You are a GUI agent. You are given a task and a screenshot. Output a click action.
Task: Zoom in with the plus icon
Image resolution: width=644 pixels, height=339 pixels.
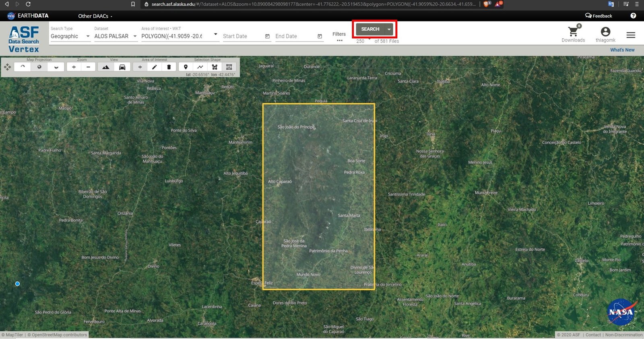(74, 67)
